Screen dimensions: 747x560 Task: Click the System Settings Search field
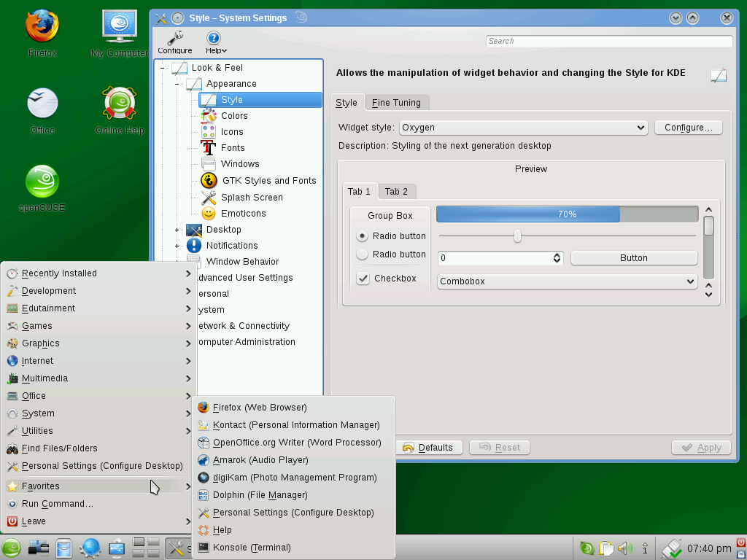click(609, 41)
